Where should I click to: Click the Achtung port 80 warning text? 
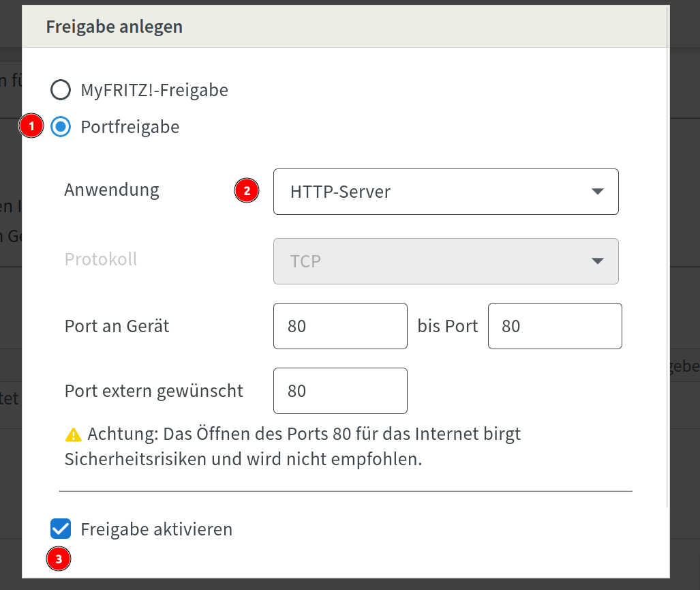pyautogui.click(x=292, y=446)
